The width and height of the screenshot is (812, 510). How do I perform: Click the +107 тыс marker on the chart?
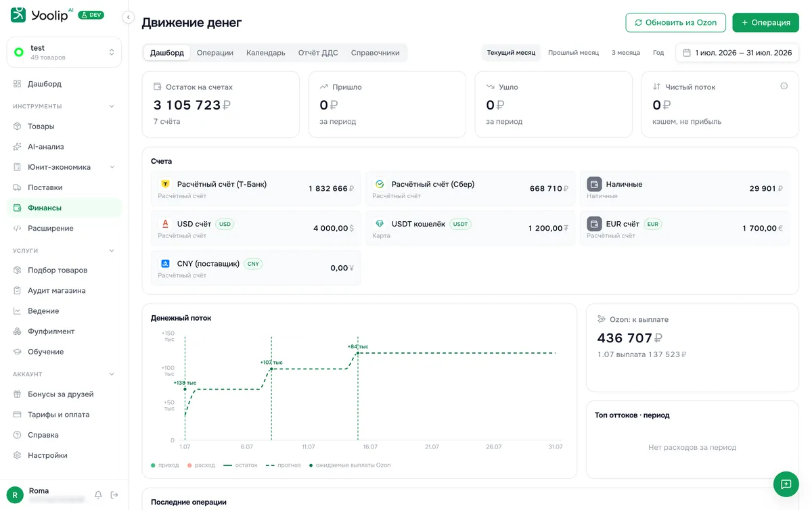pyautogui.click(x=271, y=363)
